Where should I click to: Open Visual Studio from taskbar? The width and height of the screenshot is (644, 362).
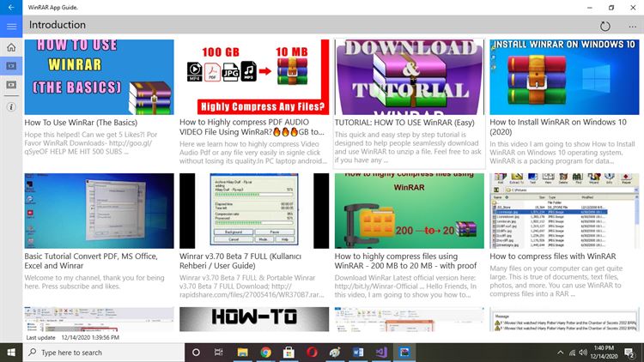coord(381,353)
